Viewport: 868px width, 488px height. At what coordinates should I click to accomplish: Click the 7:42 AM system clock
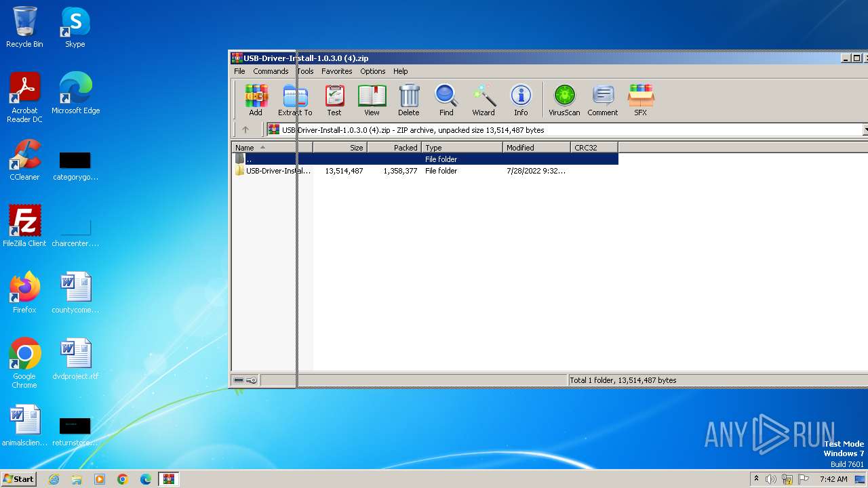833,479
